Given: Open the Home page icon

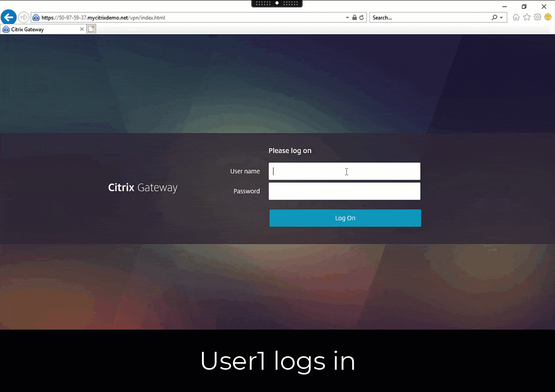Looking at the screenshot, I should (x=516, y=17).
